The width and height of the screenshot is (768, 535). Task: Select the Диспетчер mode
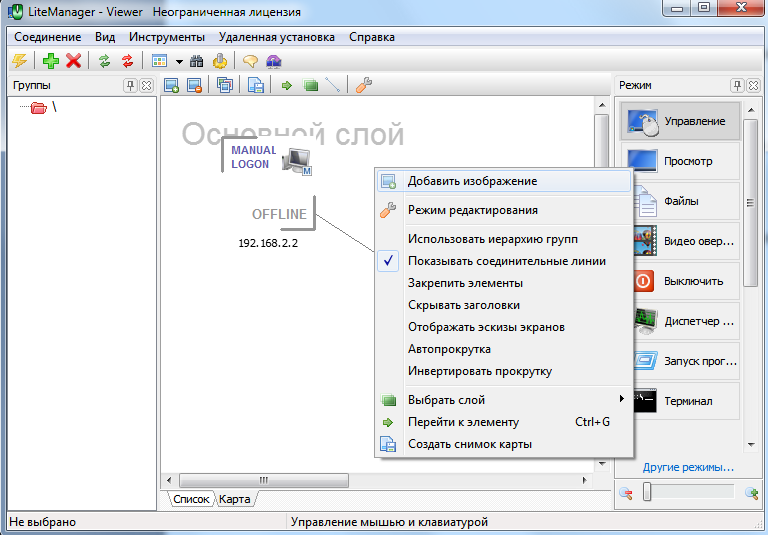(686, 321)
